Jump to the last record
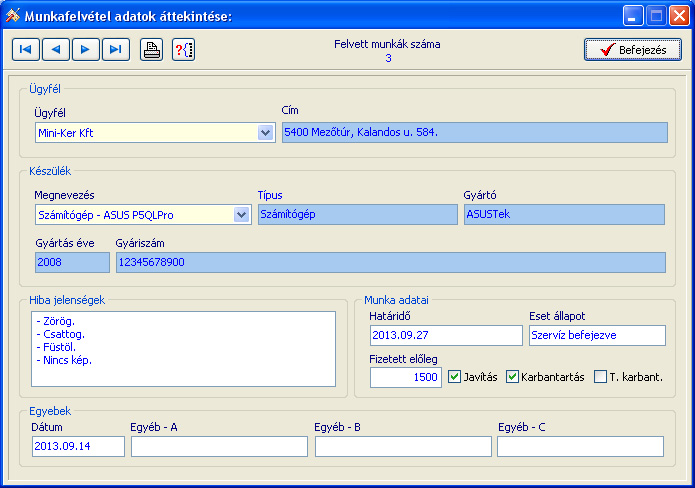The width and height of the screenshot is (695, 488). pos(116,50)
